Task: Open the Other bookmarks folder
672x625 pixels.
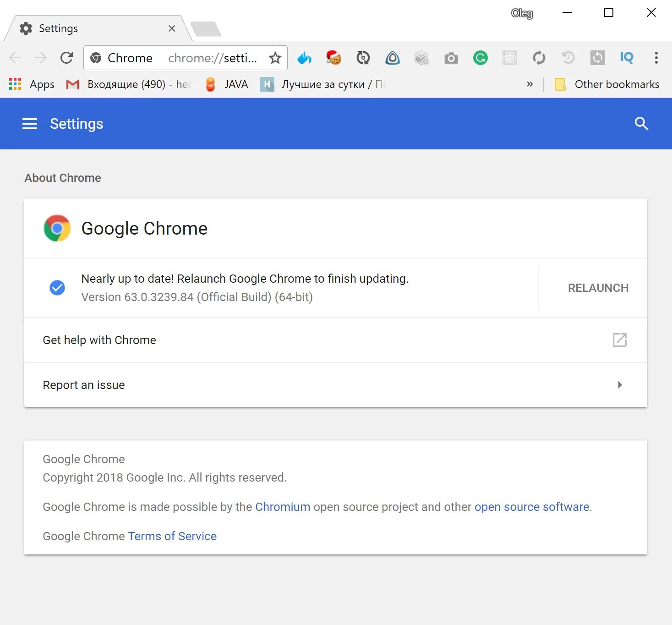Action: click(x=607, y=84)
